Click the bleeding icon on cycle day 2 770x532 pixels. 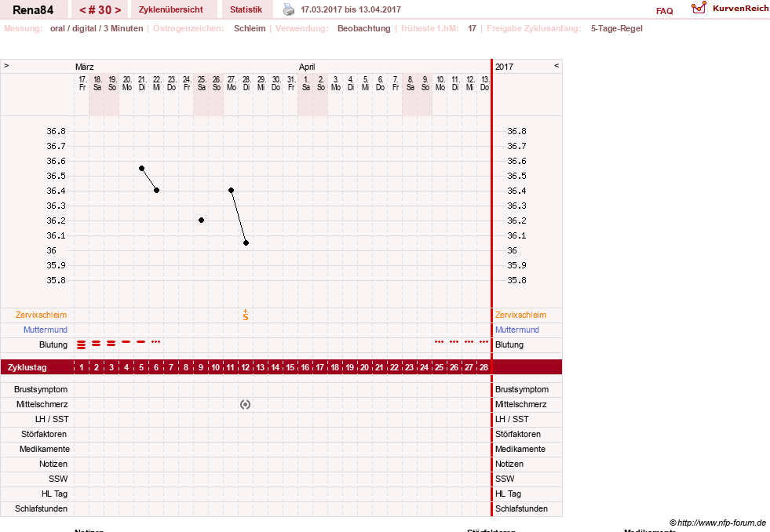click(97, 343)
